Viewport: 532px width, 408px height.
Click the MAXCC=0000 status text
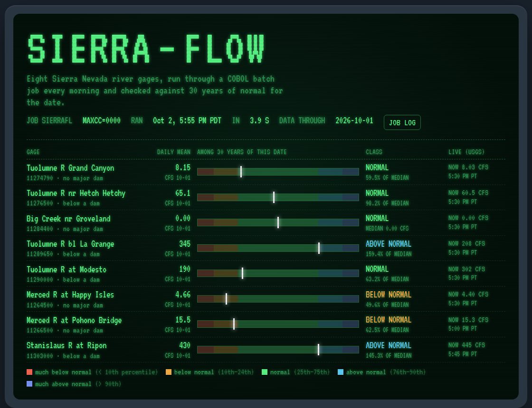point(102,121)
